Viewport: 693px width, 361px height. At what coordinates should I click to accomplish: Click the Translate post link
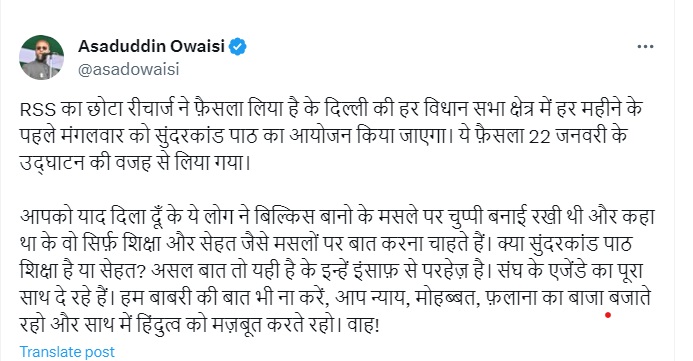tap(67, 352)
